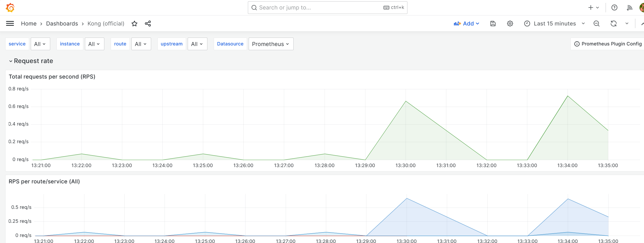Click the route variable label

tap(120, 44)
